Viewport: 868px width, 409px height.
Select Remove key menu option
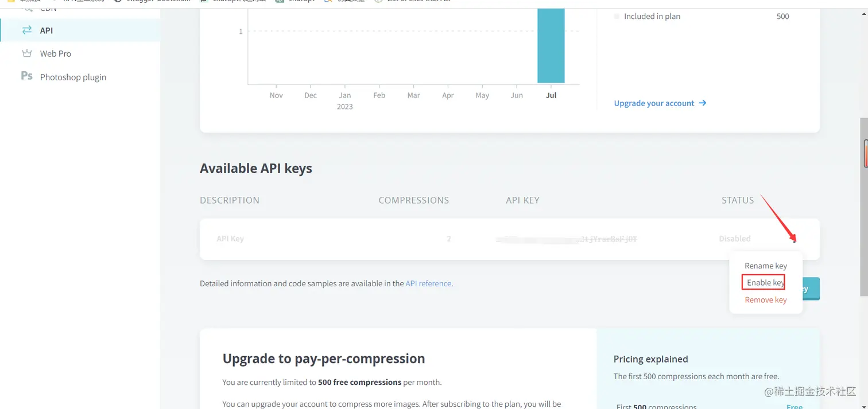[x=765, y=300]
